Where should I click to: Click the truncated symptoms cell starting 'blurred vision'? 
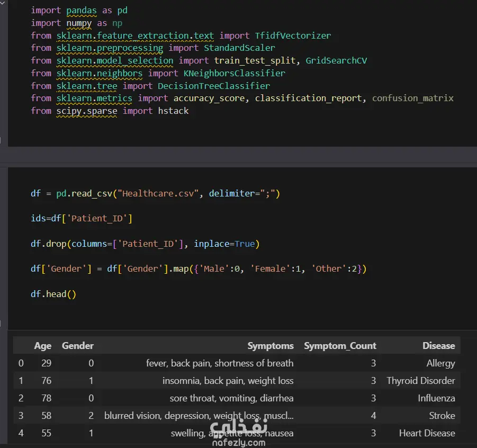point(199,416)
